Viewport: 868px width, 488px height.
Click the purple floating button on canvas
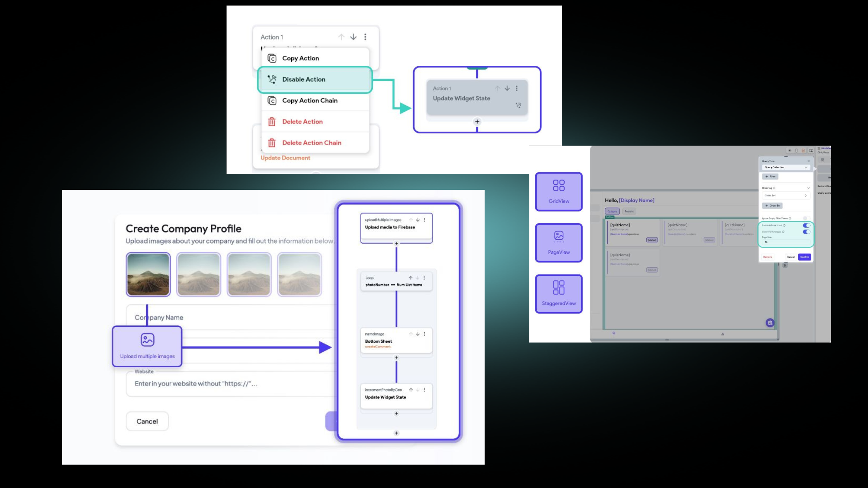770,323
